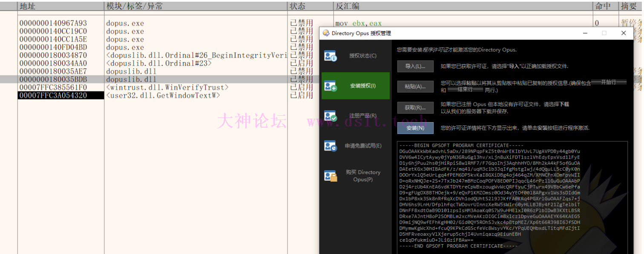Image resolution: width=644 pixels, height=254 pixels.
Task: Close the Directory Opus 授权管理 window
Action: click(624, 33)
